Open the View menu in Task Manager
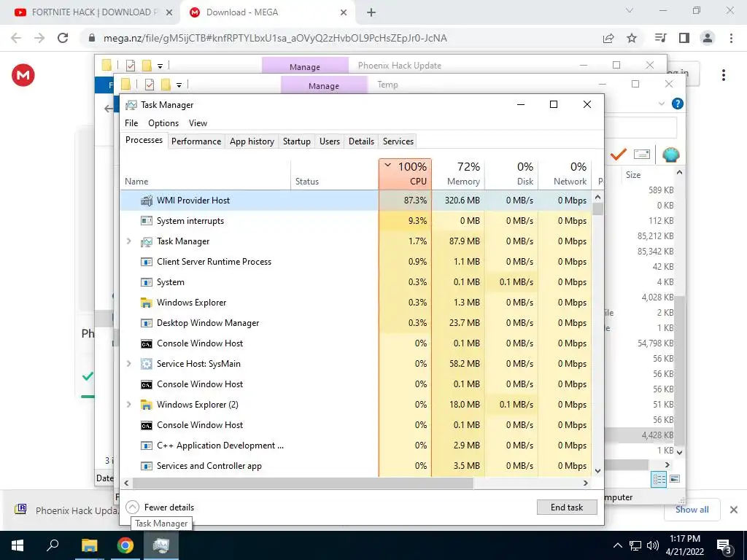This screenshot has height=560, width=747. coord(198,122)
